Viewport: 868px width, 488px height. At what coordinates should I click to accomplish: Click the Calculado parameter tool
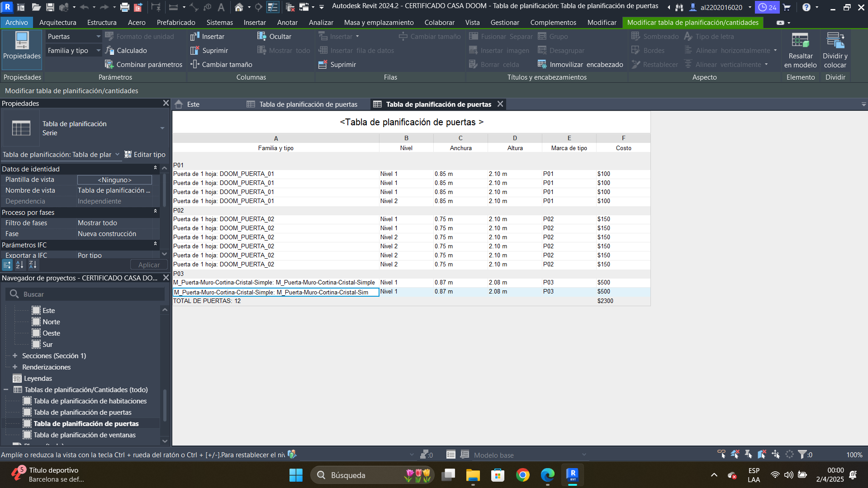point(126,51)
